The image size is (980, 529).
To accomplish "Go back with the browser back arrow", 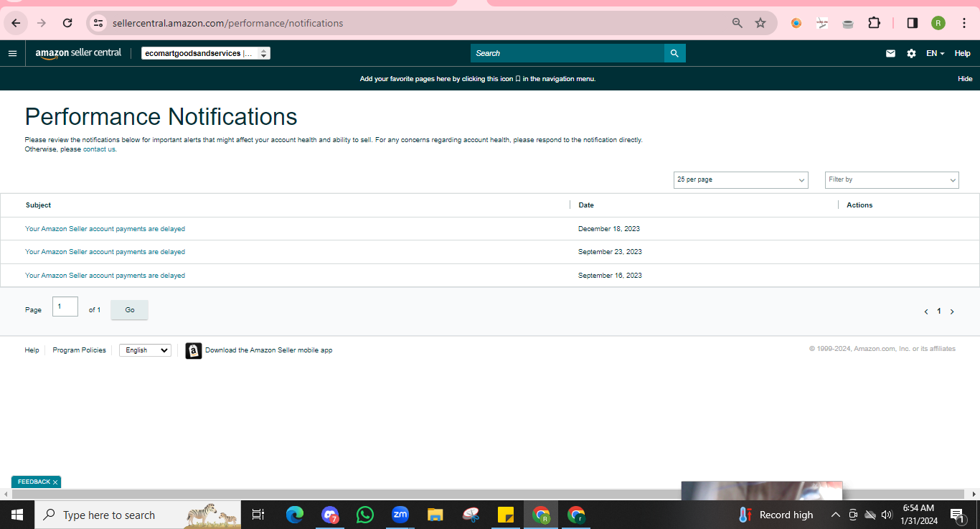I will tap(16, 23).
